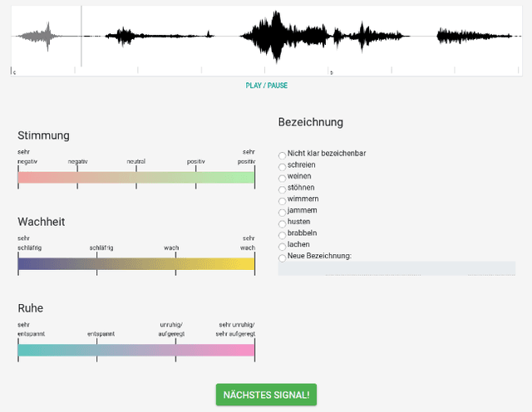
Task: Set Ruhe slider at 'unruhig/aufgeregt' tick
Action: pyautogui.click(x=175, y=351)
